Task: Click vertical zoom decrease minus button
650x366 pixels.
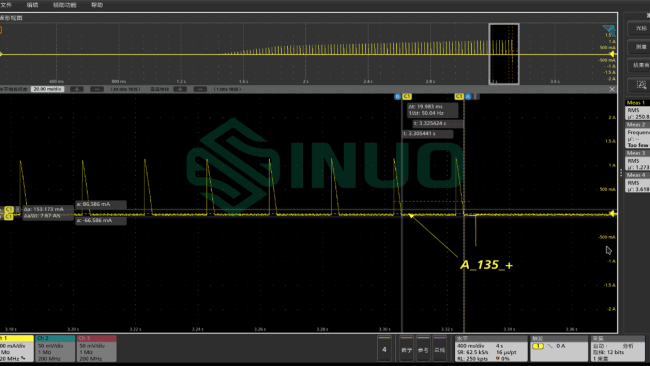Action: click(x=200, y=89)
